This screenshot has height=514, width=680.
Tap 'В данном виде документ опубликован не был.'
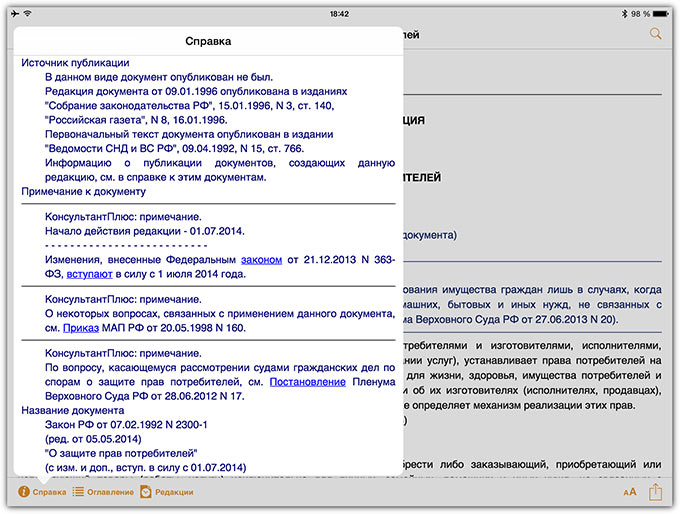tap(159, 77)
